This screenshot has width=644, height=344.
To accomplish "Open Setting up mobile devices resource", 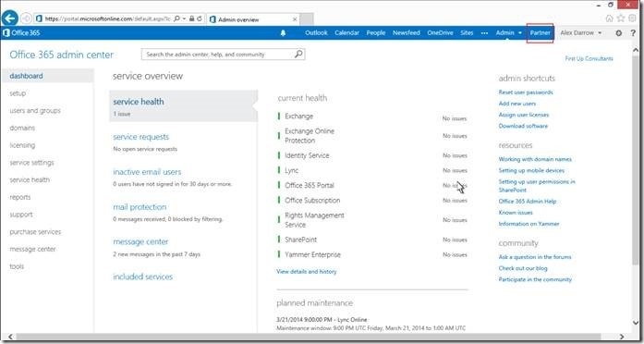I will coord(531,170).
